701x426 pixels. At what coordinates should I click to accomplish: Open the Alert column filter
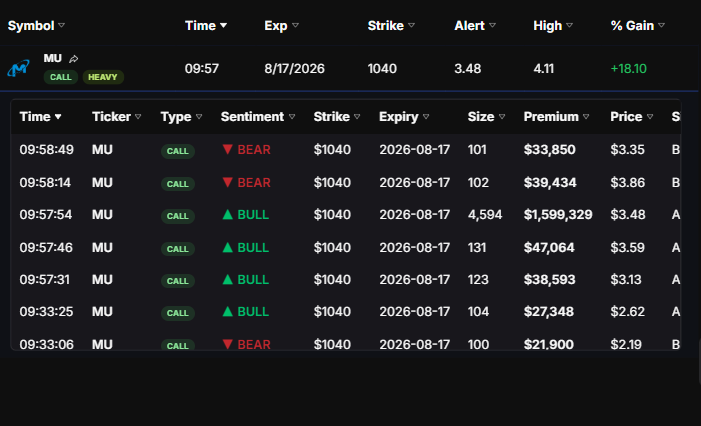tap(492, 25)
